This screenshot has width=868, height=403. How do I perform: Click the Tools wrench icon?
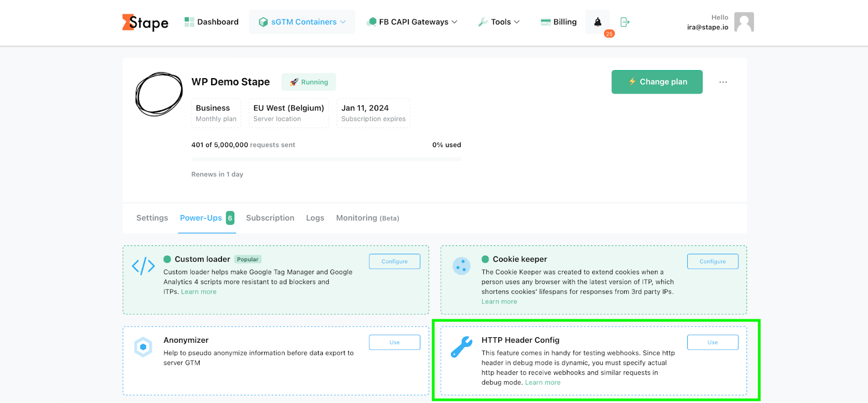point(482,22)
